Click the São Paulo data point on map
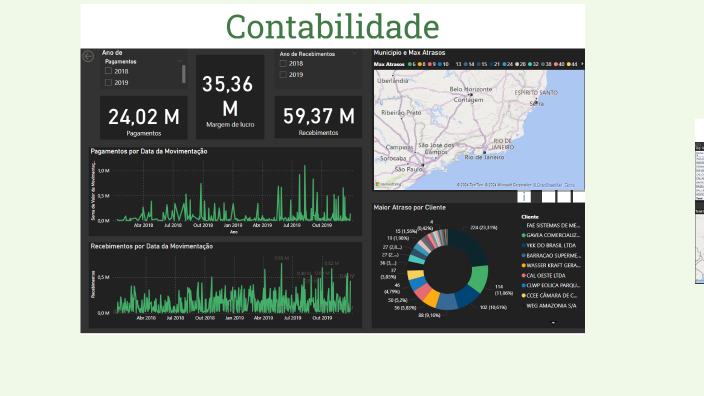 point(422,166)
